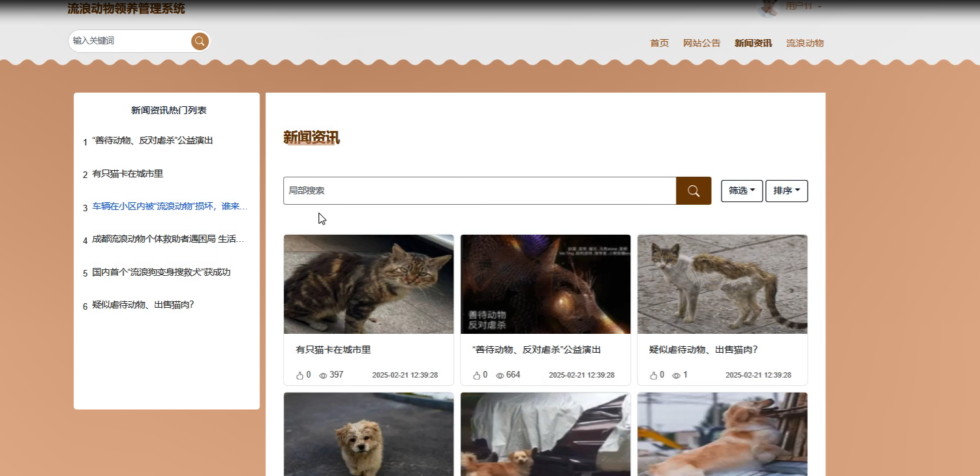The width and height of the screenshot is (980, 476).
Task: Select the 新闻资讯 navigation item
Action: point(753,43)
